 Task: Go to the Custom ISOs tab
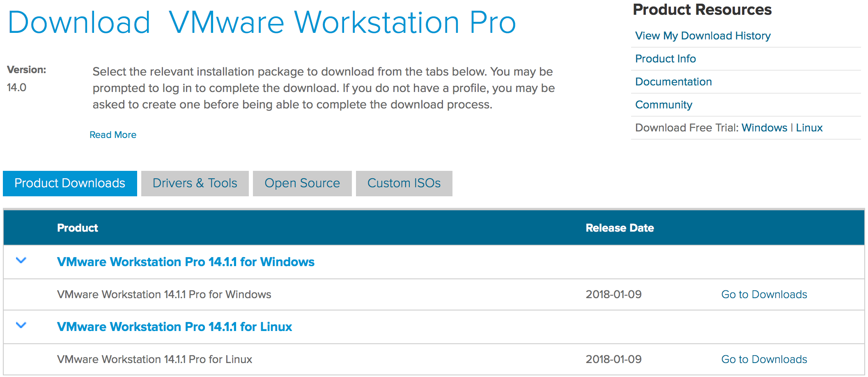click(404, 183)
